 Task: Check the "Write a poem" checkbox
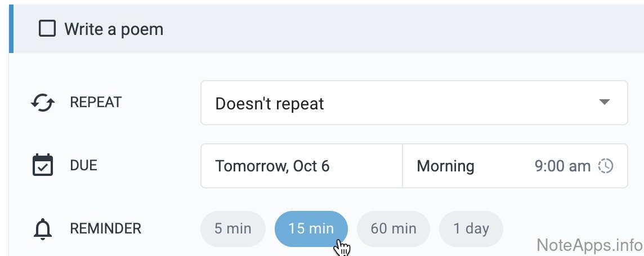47,28
